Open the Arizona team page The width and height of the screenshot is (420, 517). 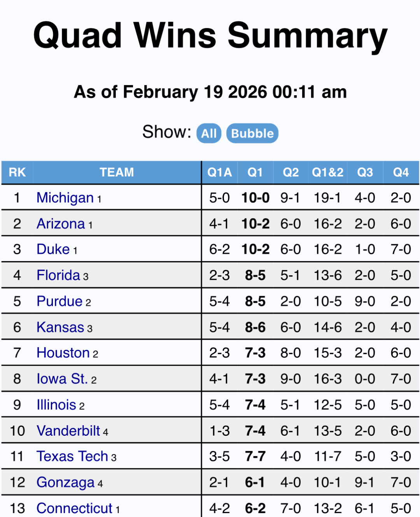click(x=61, y=224)
